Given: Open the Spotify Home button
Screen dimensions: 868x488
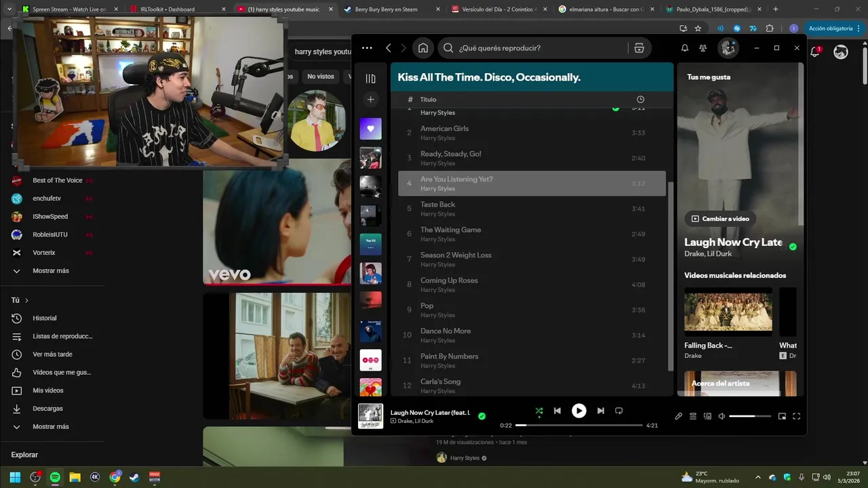Looking at the screenshot, I should click(x=423, y=48).
